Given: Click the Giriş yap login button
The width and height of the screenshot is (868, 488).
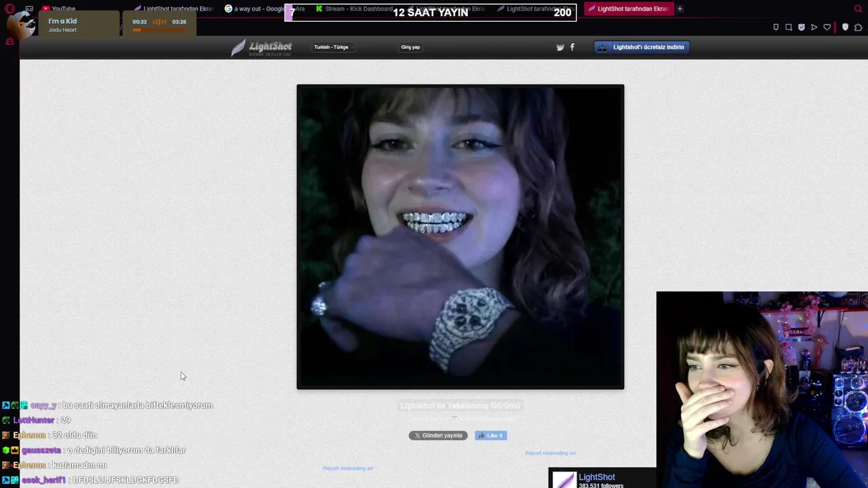Looking at the screenshot, I should coord(410,47).
